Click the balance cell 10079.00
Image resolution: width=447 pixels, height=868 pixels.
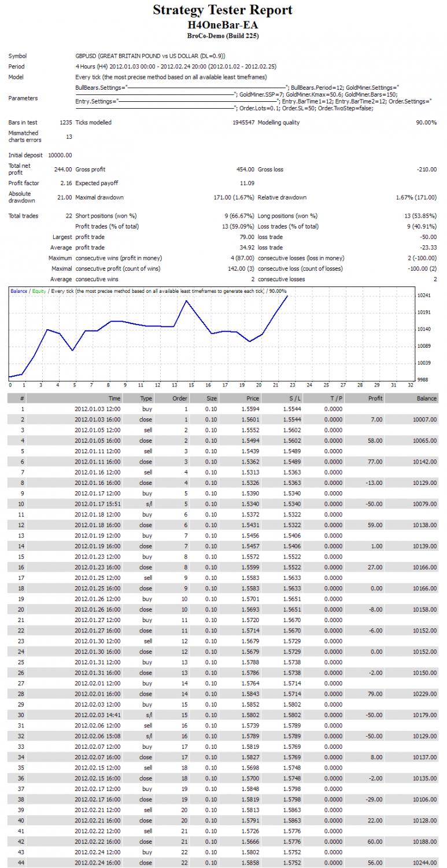pos(426,504)
